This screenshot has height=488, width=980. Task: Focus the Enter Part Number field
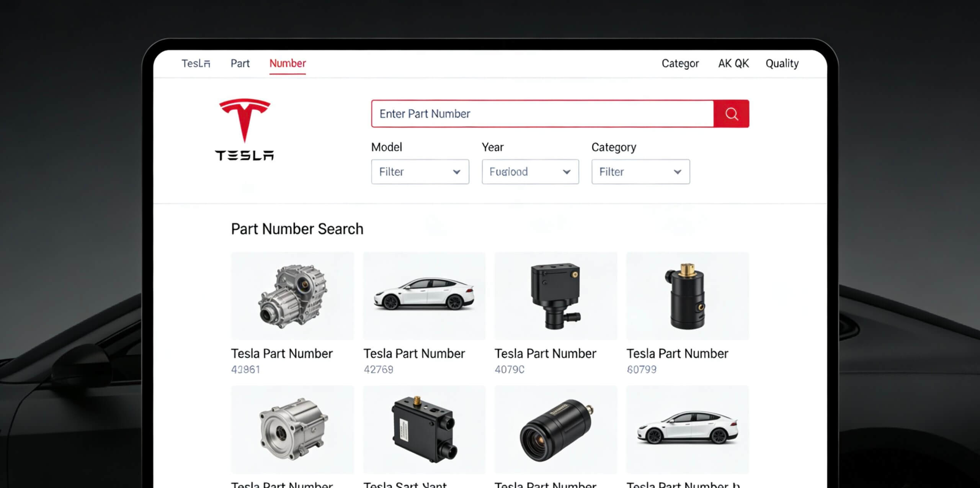[542, 114]
